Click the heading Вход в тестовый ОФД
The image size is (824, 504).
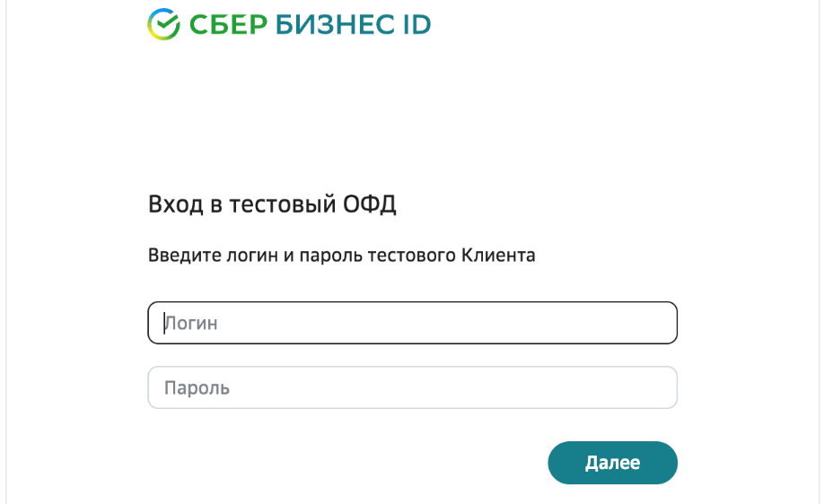coord(272,204)
